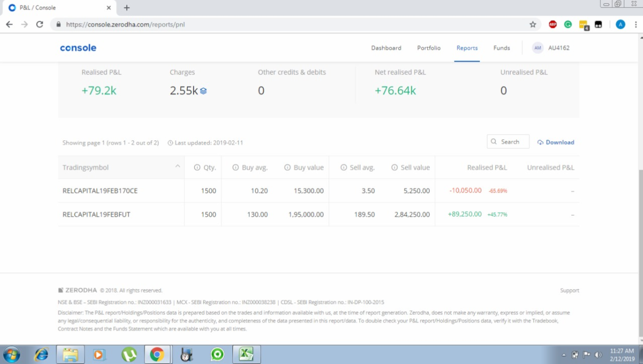643x364 pixels.
Task: Open Chrome's three-dot menu
Action: coord(635,24)
